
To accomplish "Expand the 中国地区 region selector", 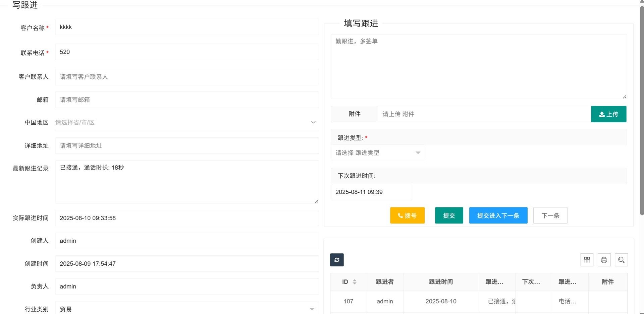I will 186,123.
